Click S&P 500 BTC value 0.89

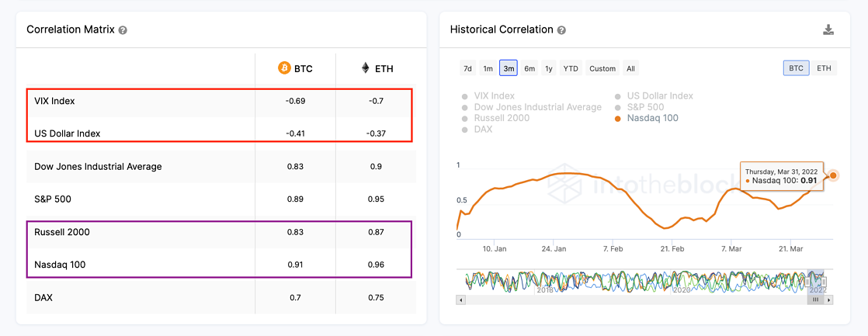point(296,199)
